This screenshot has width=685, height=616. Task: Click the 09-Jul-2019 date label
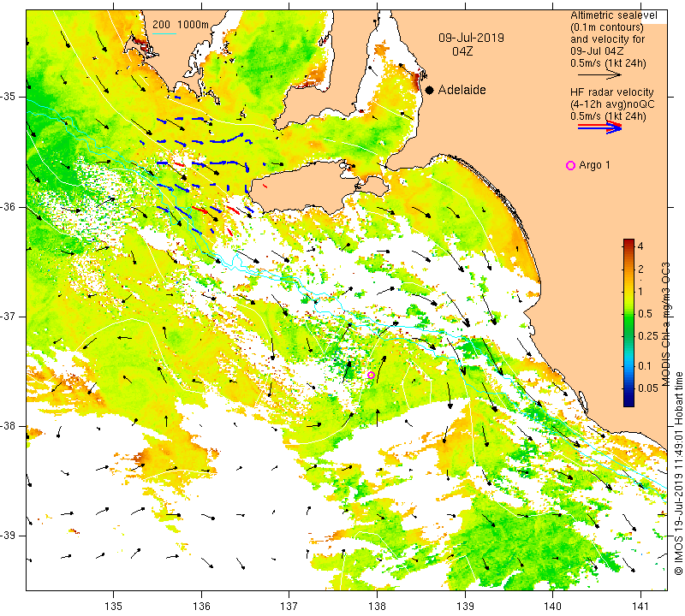click(x=471, y=38)
